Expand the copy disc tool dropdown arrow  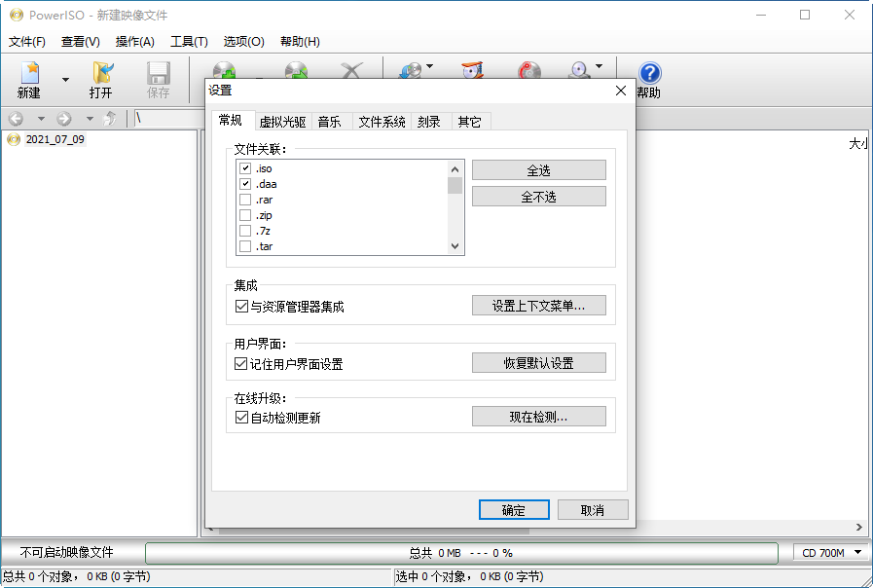429,66
